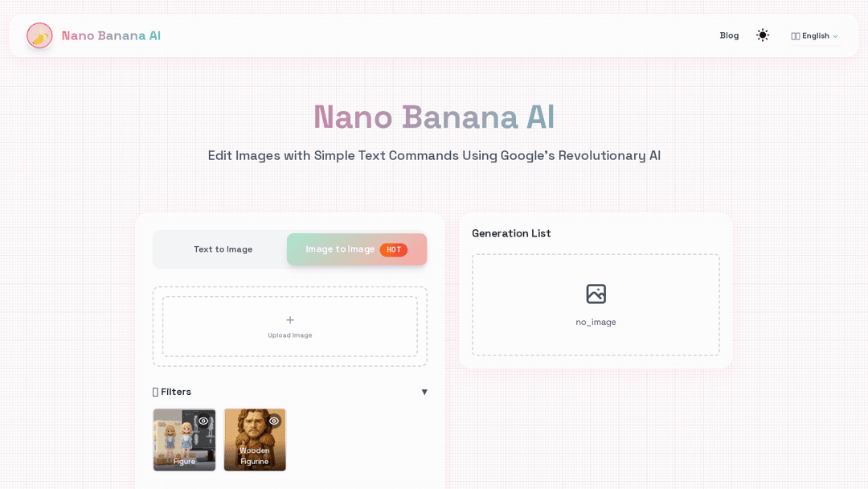This screenshot has height=489, width=868.
Task: Toggle the light/dark theme sun icon
Action: 763,35
